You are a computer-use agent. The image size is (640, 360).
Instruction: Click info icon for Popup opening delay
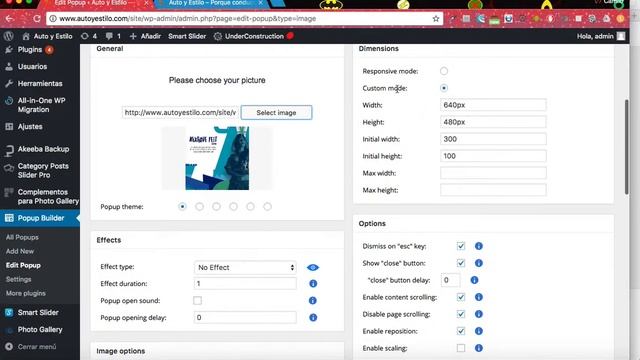[313, 318]
